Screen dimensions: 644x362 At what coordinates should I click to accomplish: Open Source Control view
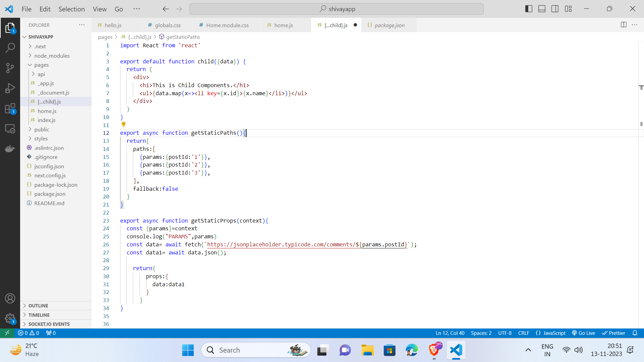point(10,68)
